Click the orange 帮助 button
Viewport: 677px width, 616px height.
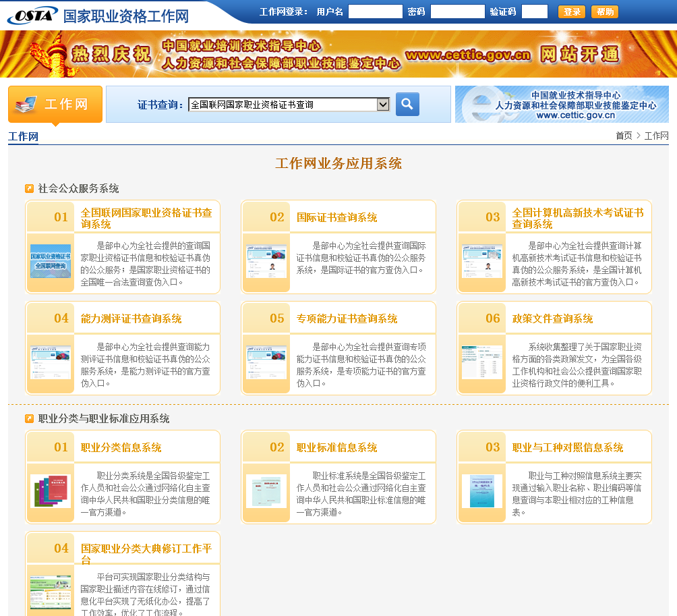point(605,11)
